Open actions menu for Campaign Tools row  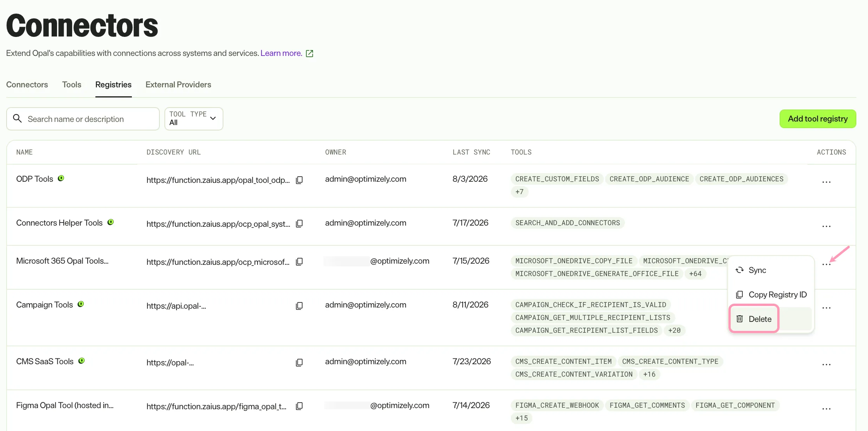pyautogui.click(x=826, y=308)
